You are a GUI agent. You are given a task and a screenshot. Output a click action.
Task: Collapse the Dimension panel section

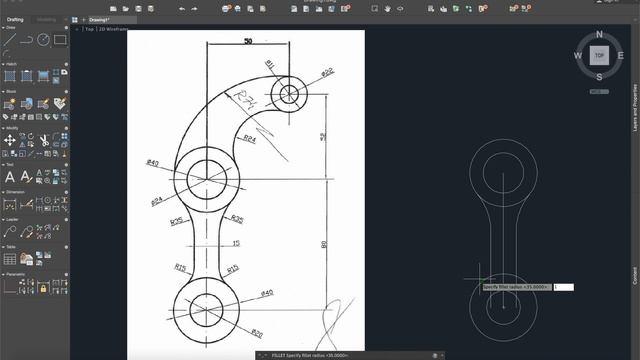point(3,192)
